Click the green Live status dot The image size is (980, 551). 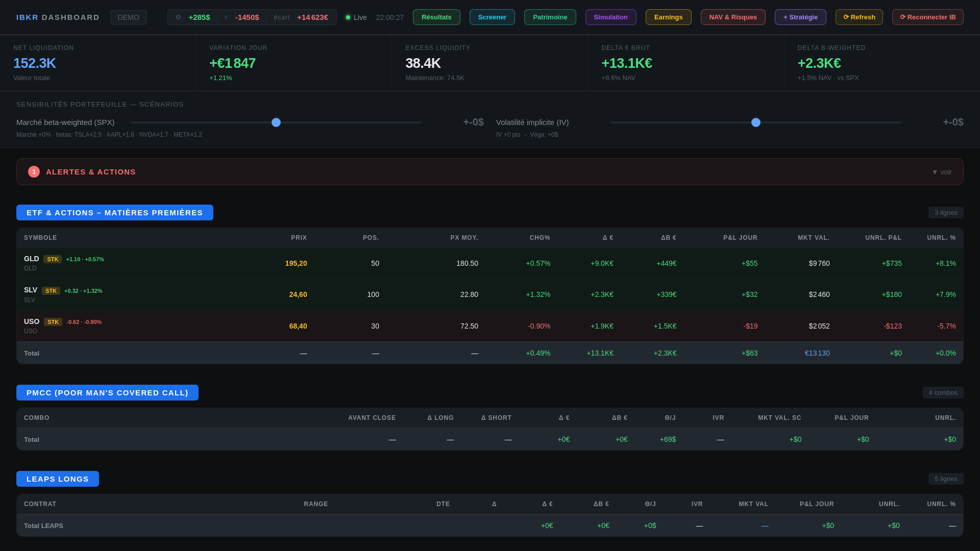click(348, 17)
